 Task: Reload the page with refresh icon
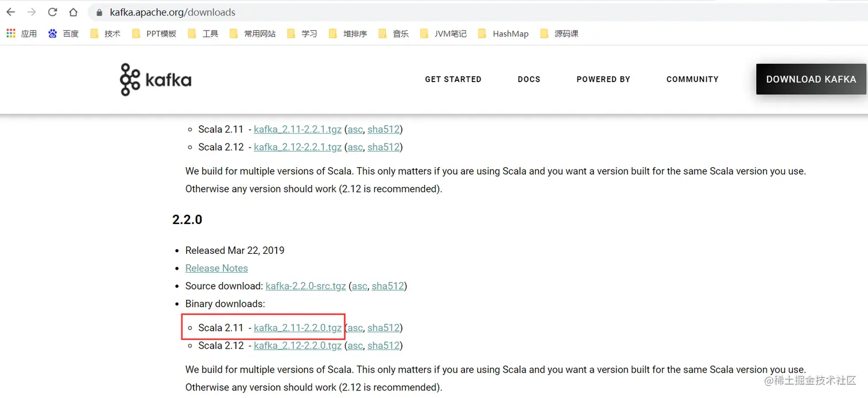[52, 12]
